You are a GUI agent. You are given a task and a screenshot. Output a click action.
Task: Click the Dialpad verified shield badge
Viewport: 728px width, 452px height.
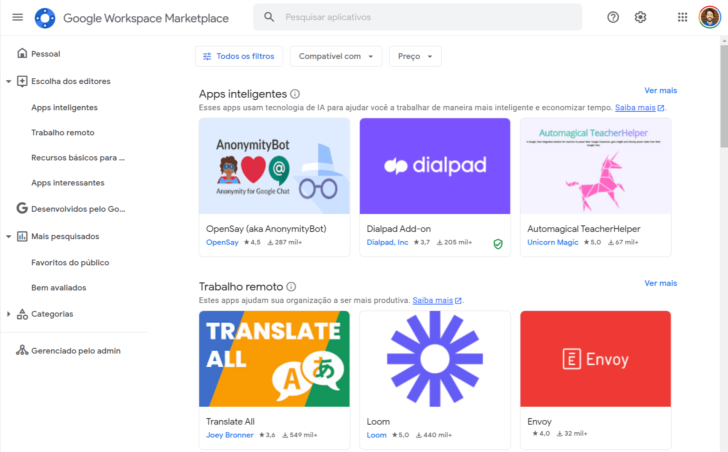(x=498, y=244)
